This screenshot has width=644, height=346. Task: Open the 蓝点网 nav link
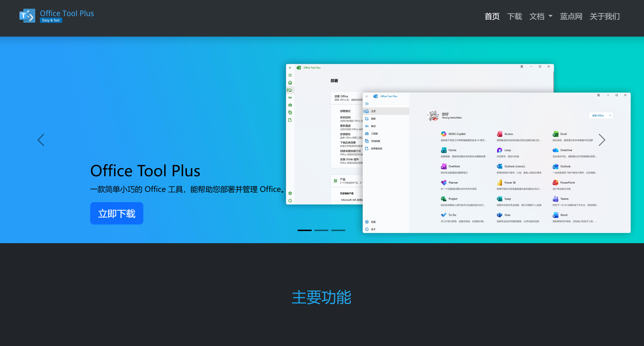(571, 17)
